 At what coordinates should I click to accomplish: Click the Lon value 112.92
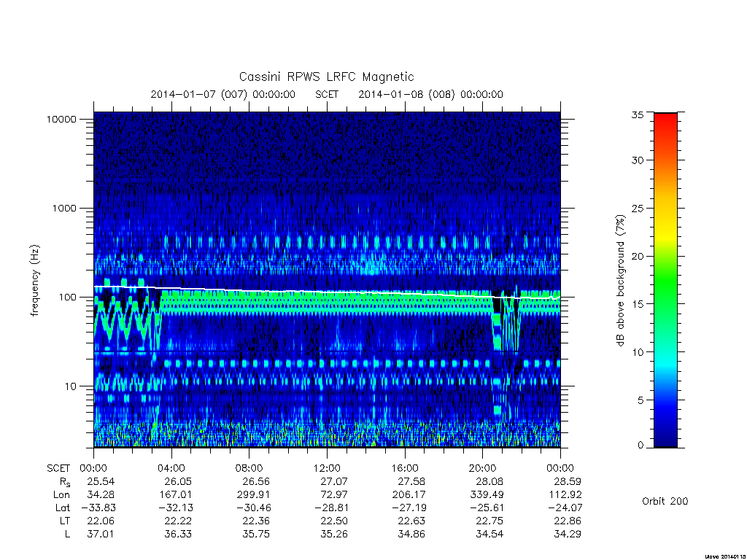point(565,495)
